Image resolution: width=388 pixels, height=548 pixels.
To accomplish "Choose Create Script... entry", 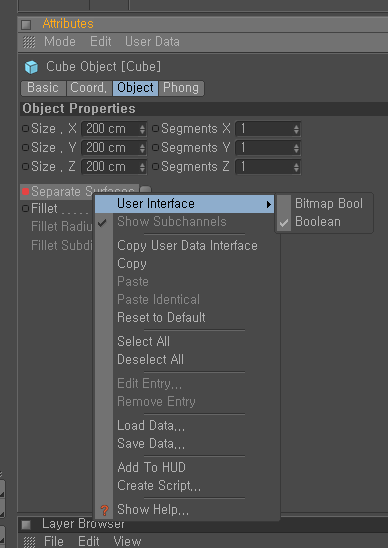I will coord(159,485).
